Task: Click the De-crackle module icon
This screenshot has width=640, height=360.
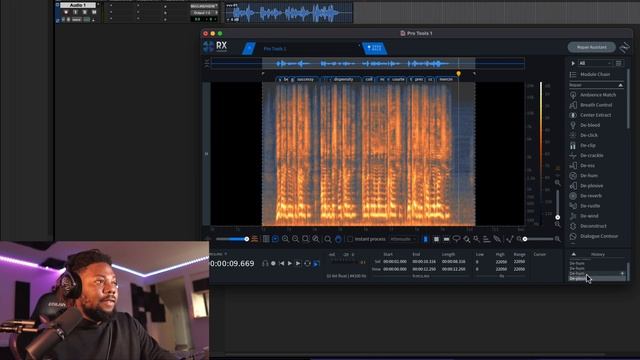Action: 573,156
